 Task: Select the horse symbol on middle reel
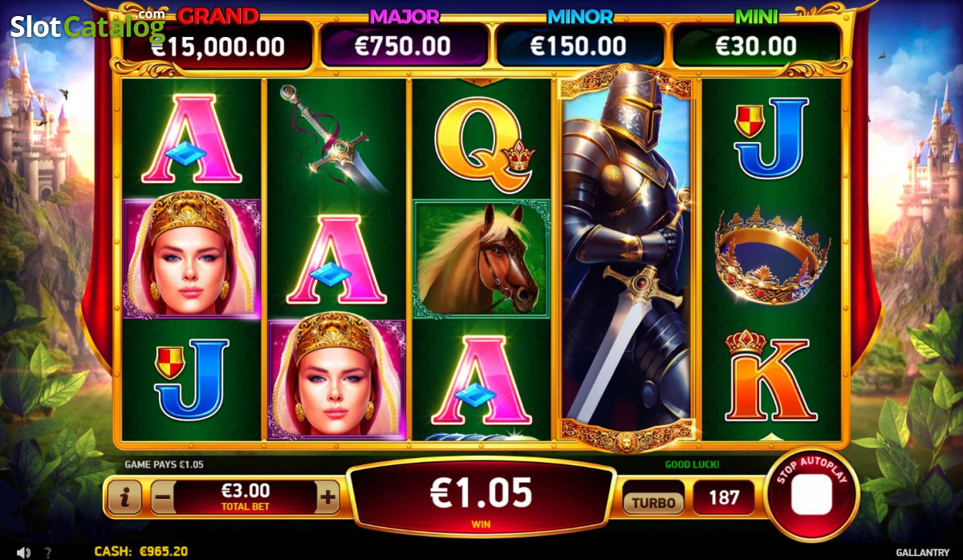point(481,260)
